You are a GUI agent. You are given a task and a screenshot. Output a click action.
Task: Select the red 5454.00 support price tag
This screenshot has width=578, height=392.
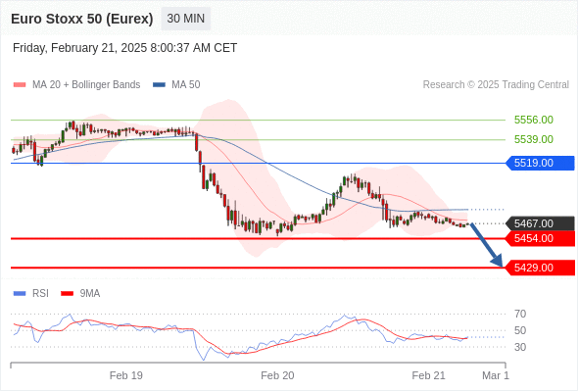(540, 238)
